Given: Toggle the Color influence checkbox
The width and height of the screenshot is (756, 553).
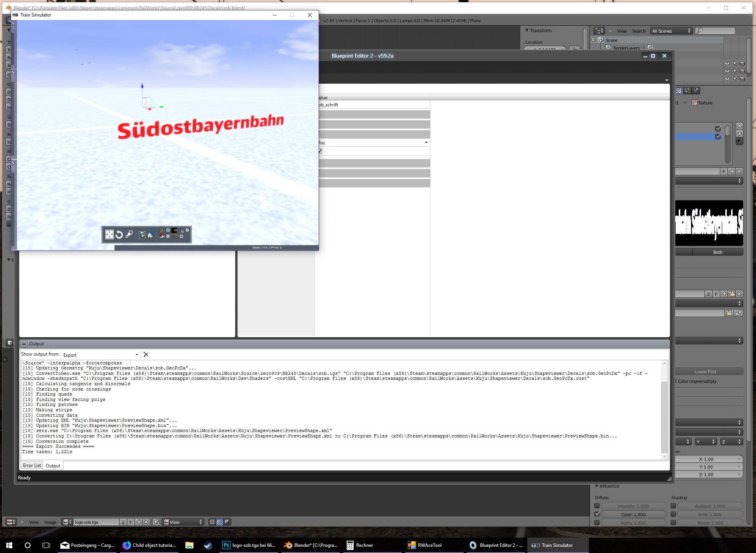Looking at the screenshot, I should pos(597,514).
